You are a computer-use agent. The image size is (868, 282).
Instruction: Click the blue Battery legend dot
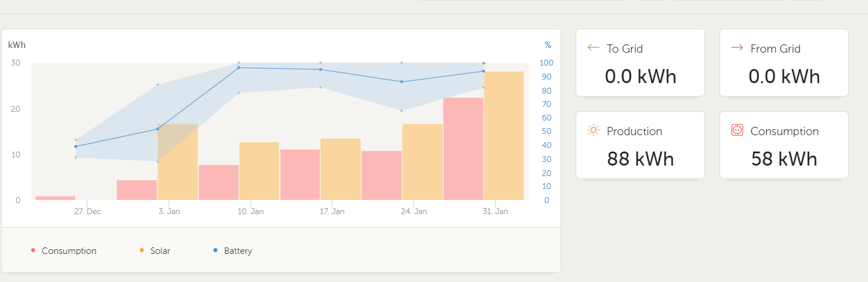[216, 250]
